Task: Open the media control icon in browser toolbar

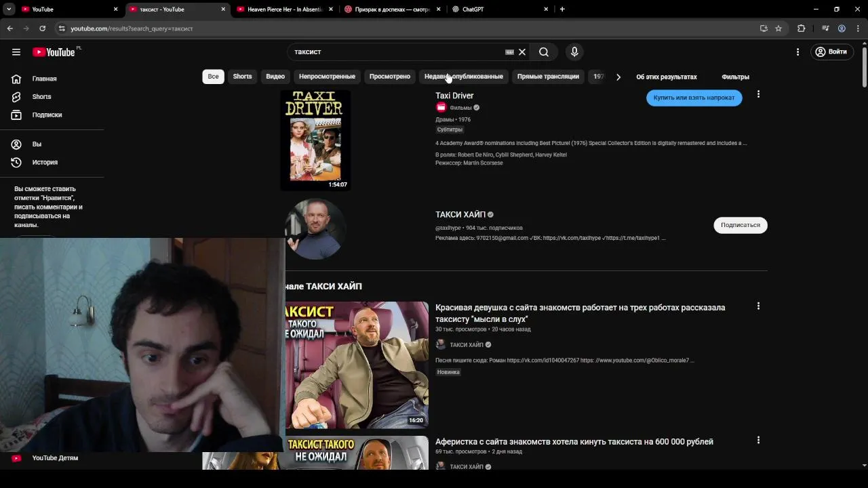Action: [825, 28]
